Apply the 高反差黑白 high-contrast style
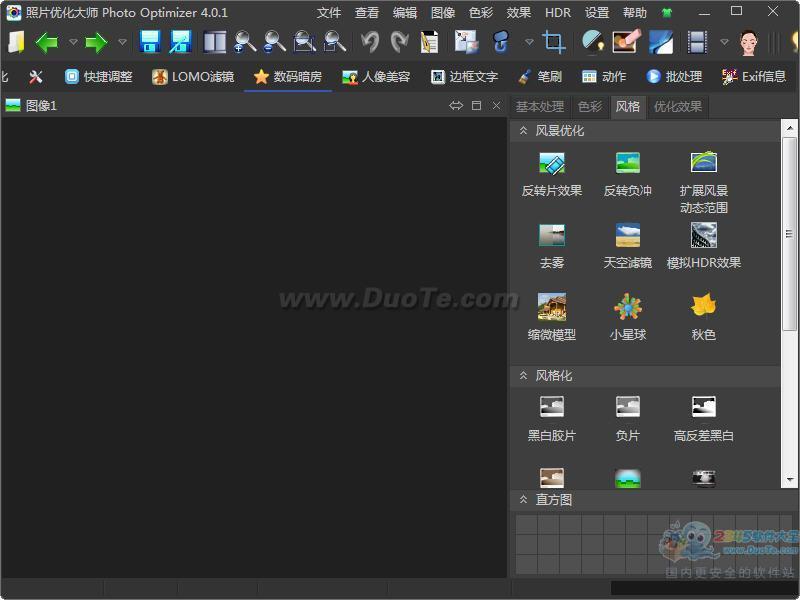The height and width of the screenshot is (600, 800). coord(704,419)
